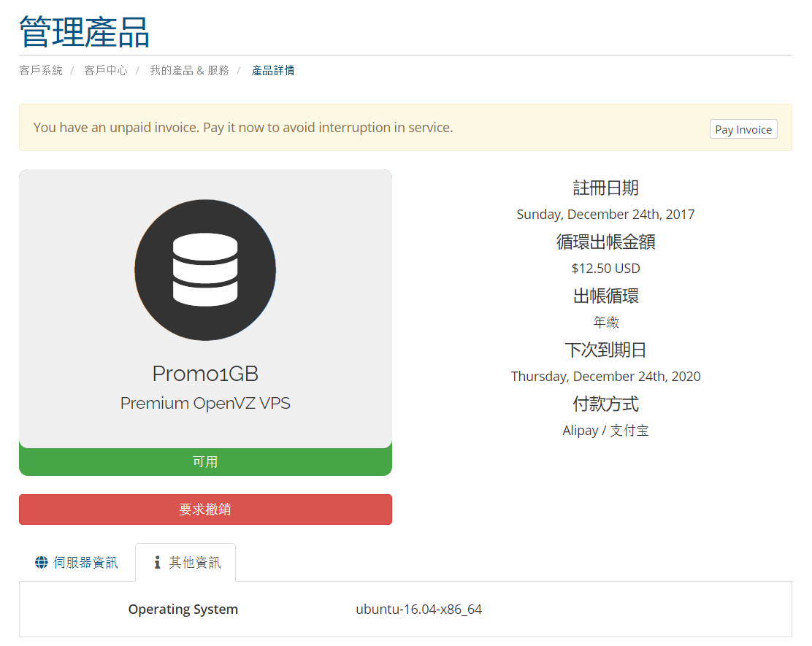Click the globe icon on 伺服器資訊 tab
This screenshot has height=646, width=812.
[x=42, y=563]
